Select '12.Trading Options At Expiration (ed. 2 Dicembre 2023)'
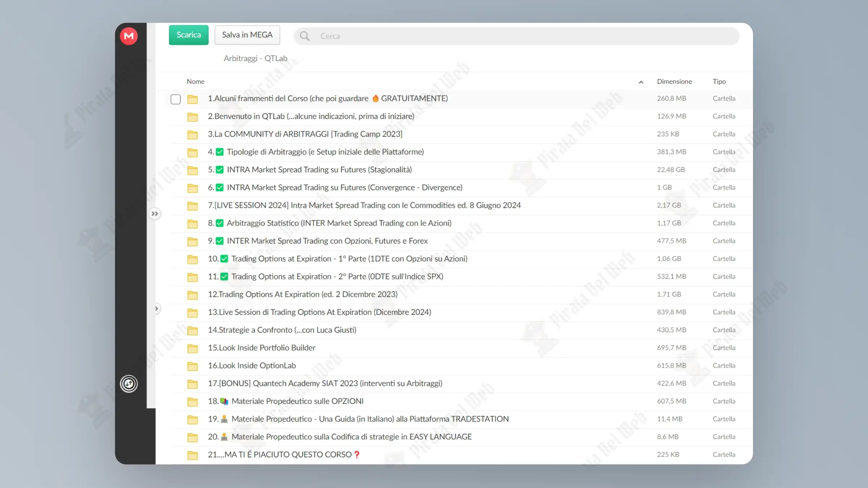 303,294
